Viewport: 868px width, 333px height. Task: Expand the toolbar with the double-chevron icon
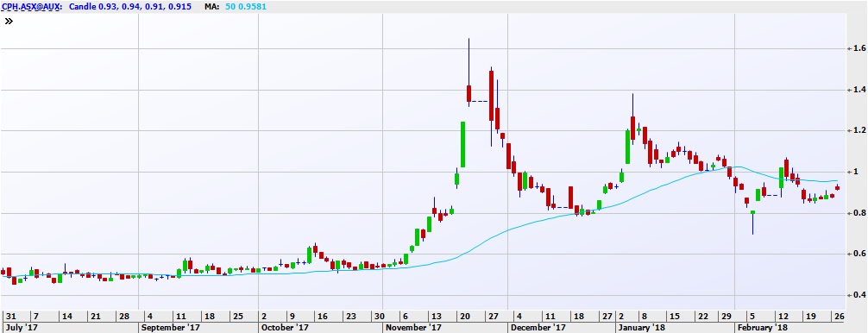tap(9, 21)
